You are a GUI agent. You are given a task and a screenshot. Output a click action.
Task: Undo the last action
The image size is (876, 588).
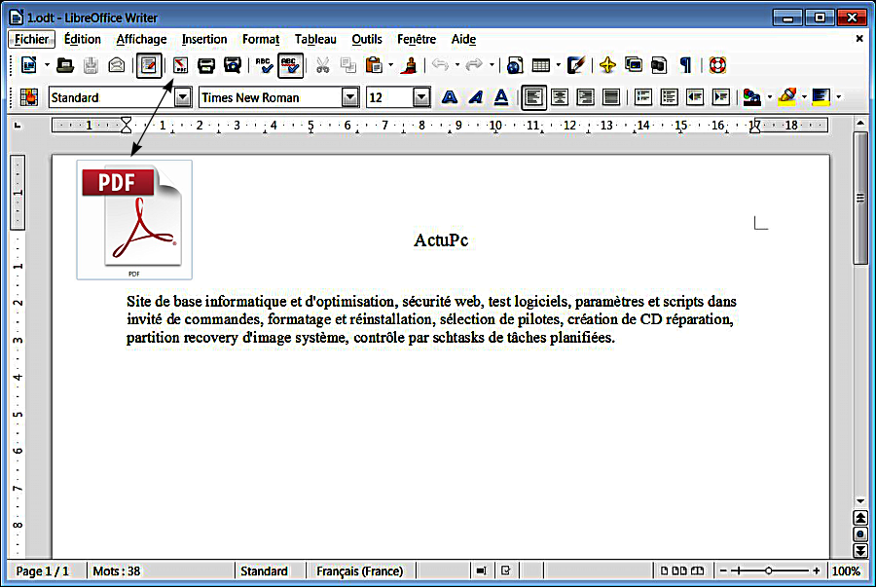440,65
